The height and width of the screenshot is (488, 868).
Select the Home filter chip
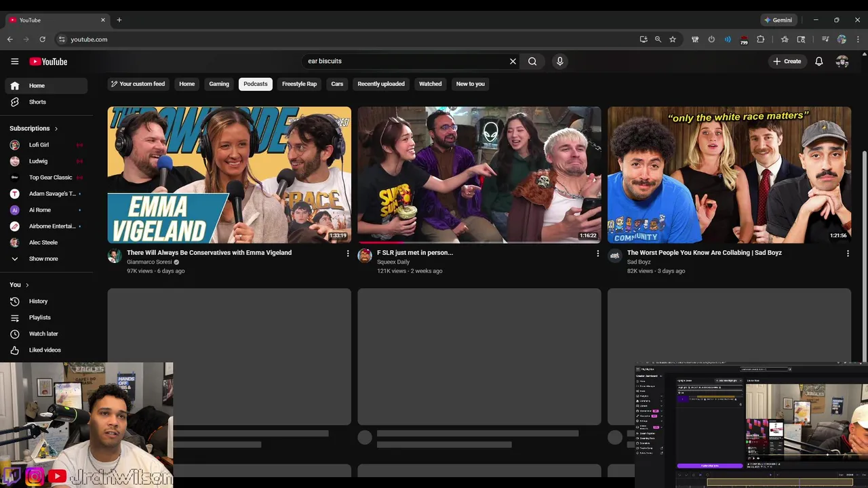coord(187,84)
